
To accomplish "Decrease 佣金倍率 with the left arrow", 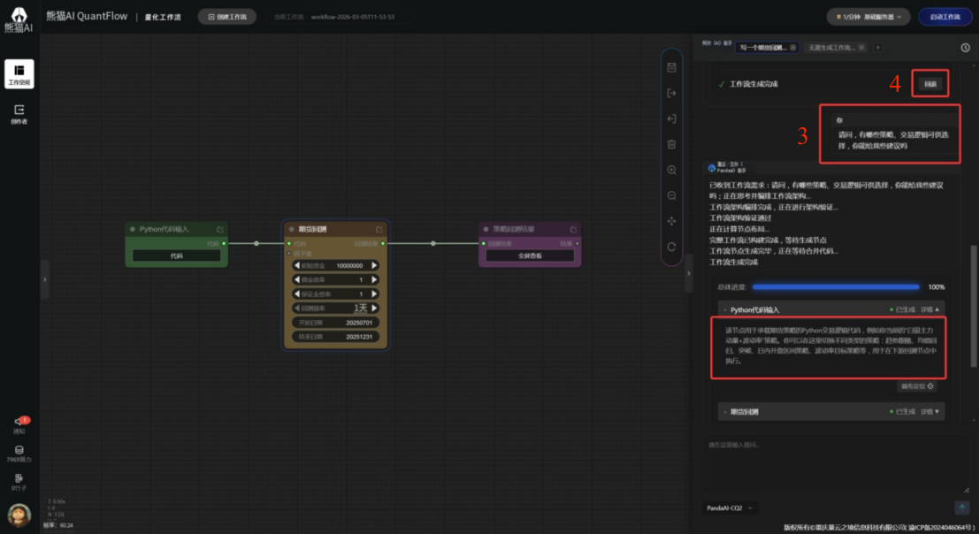I will click(297, 279).
